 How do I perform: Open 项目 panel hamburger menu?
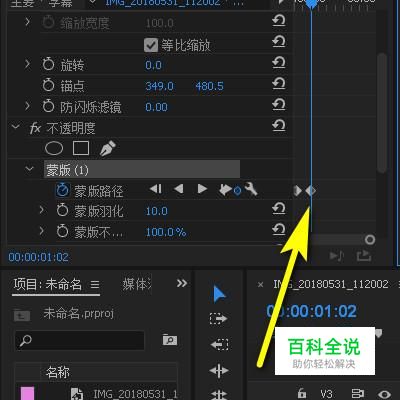tap(95, 285)
